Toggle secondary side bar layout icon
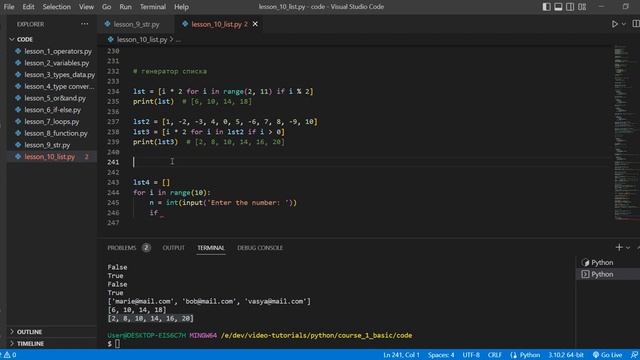640x360 pixels. click(x=570, y=7)
